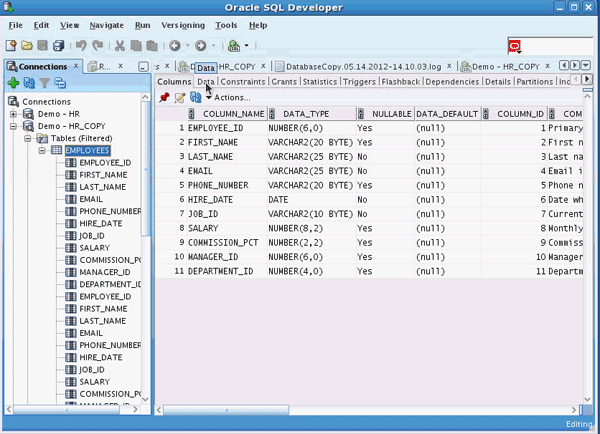Switch to the Partitions tab

pyautogui.click(x=535, y=82)
